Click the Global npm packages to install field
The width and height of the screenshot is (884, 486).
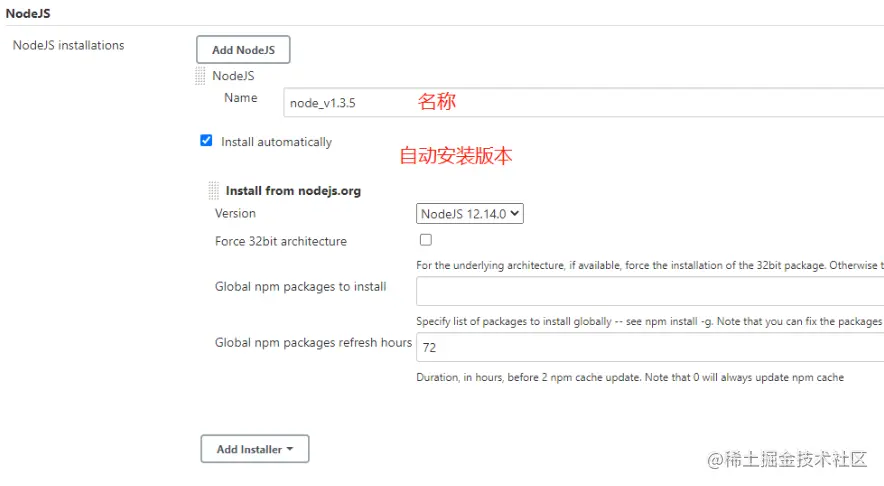coord(650,291)
